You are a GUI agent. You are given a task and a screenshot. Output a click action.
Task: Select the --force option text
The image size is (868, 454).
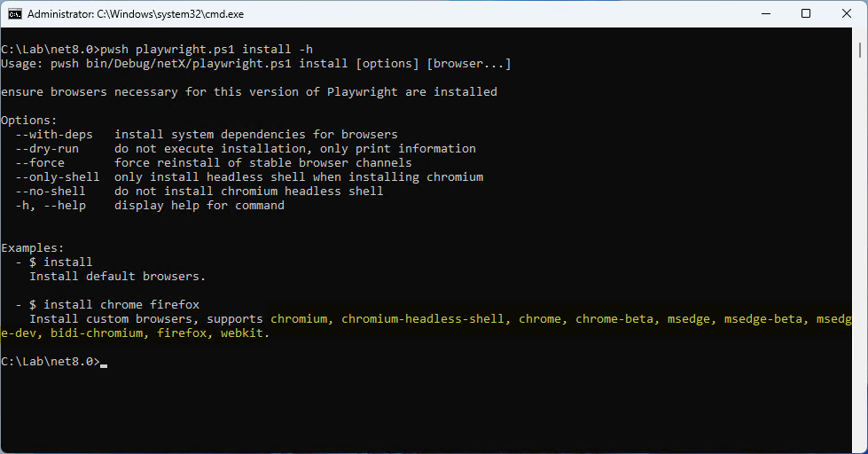pyautogui.click(x=40, y=163)
